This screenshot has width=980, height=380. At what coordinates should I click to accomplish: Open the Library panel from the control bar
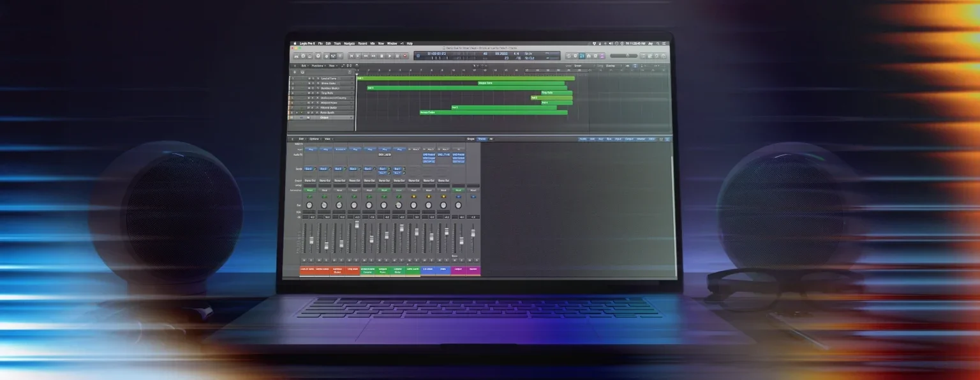click(x=297, y=56)
